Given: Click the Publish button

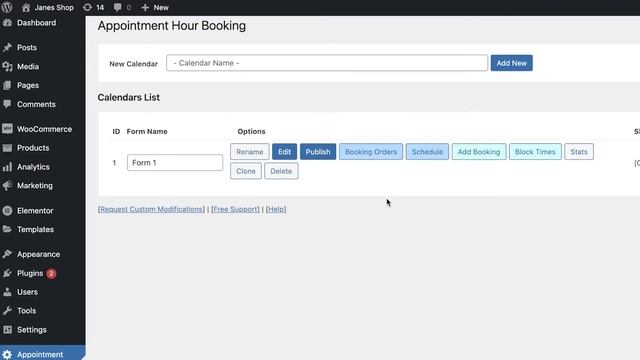Looking at the screenshot, I should 318,152.
